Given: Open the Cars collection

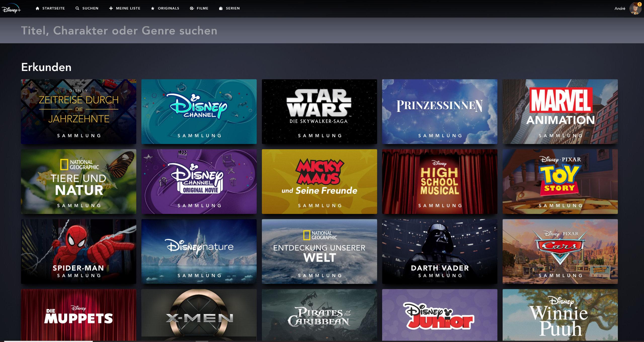Looking at the screenshot, I should [560, 252].
